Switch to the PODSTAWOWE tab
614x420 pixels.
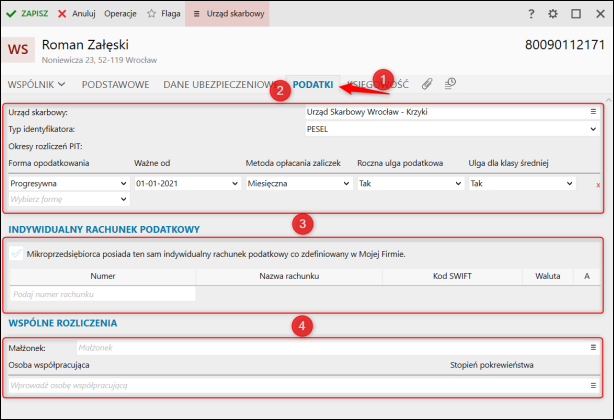tap(115, 85)
